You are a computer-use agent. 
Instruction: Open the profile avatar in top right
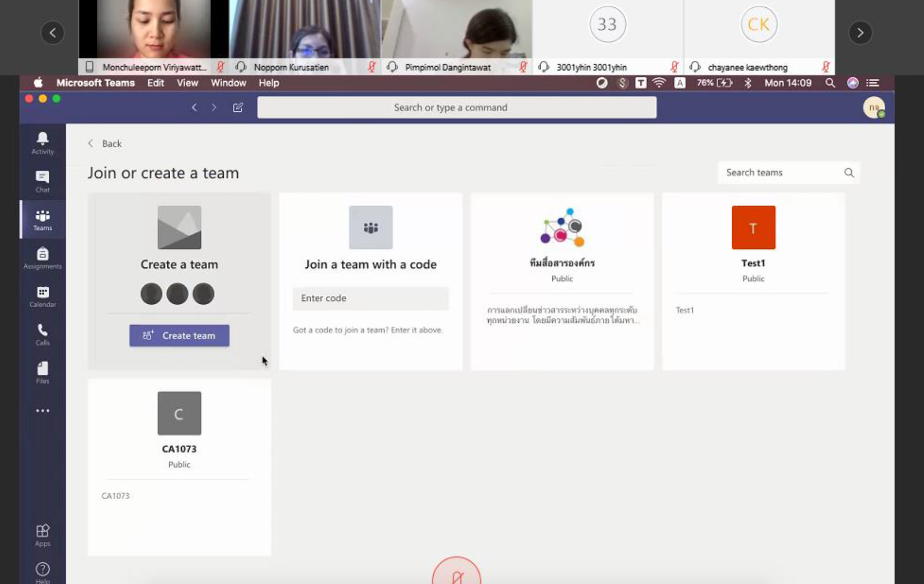(x=874, y=107)
